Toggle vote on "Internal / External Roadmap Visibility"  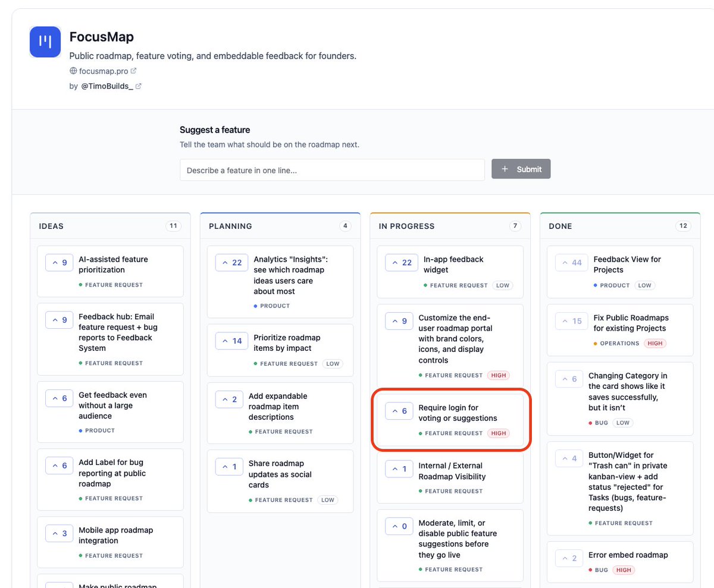point(399,468)
